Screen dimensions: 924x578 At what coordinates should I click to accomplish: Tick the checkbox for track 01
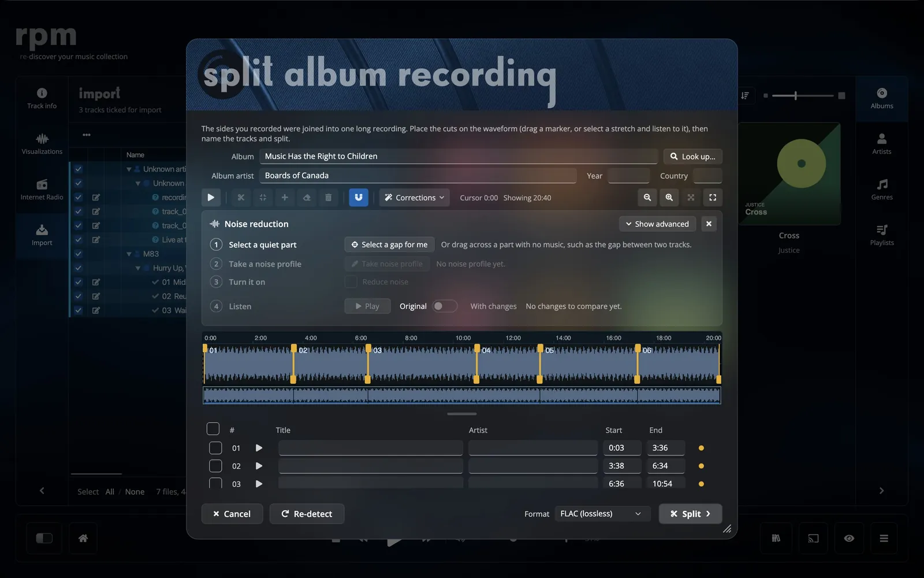(x=215, y=448)
